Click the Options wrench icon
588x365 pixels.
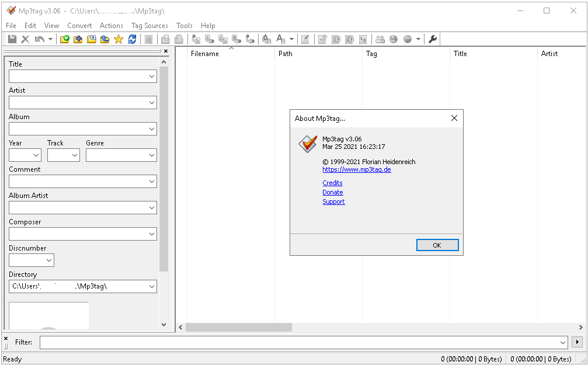[x=432, y=39]
